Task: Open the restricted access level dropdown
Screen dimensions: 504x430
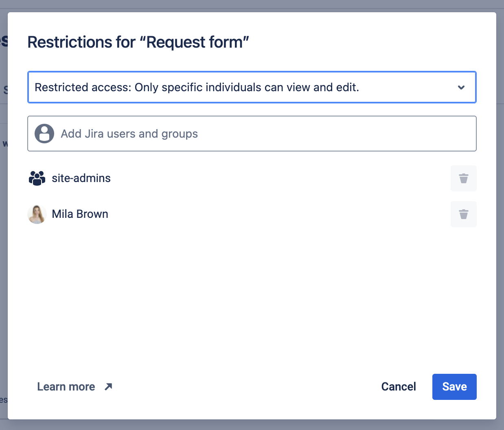Action: tap(252, 88)
